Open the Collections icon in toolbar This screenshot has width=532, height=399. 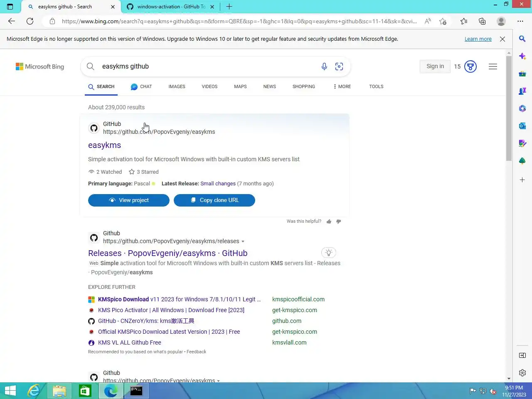482,21
